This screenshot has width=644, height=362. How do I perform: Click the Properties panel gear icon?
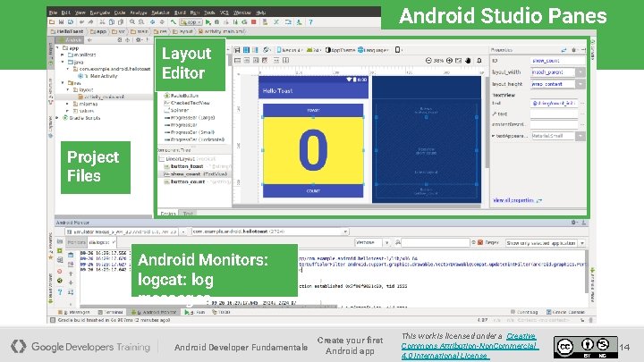(573, 50)
